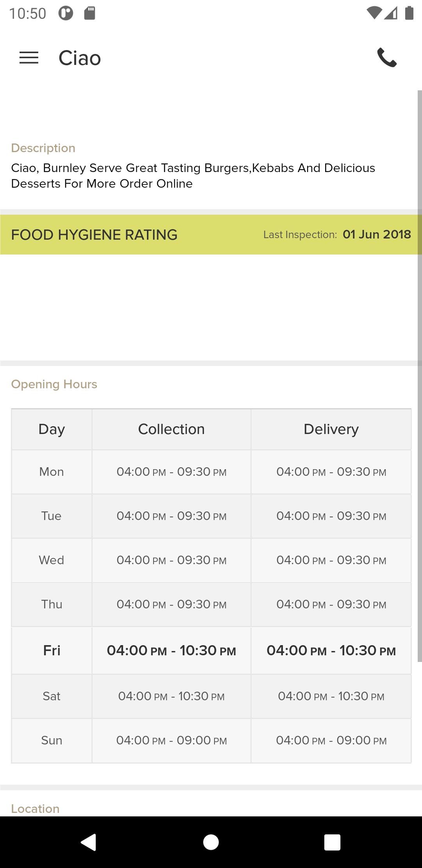This screenshot has width=422, height=868.
Task: Select Tuesday's Collection hours cell
Action: 172,516
